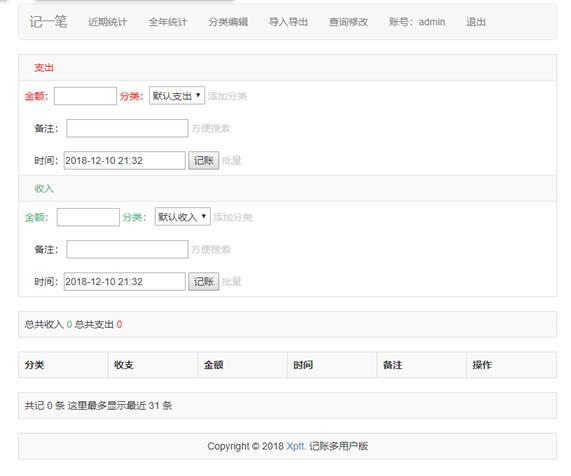Viewport: 571px width, 476px height.
Task: Open the Xptt footer link
Action: (296, 446)
